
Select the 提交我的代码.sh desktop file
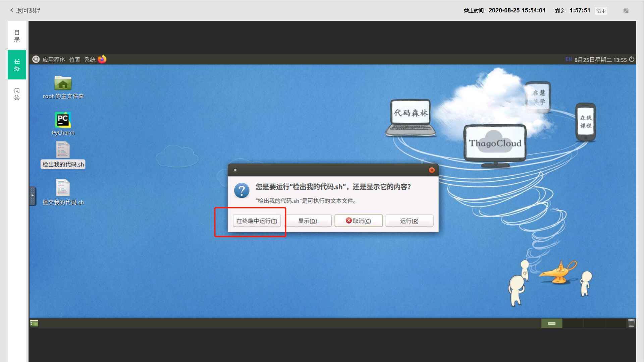tap(63, 188)
